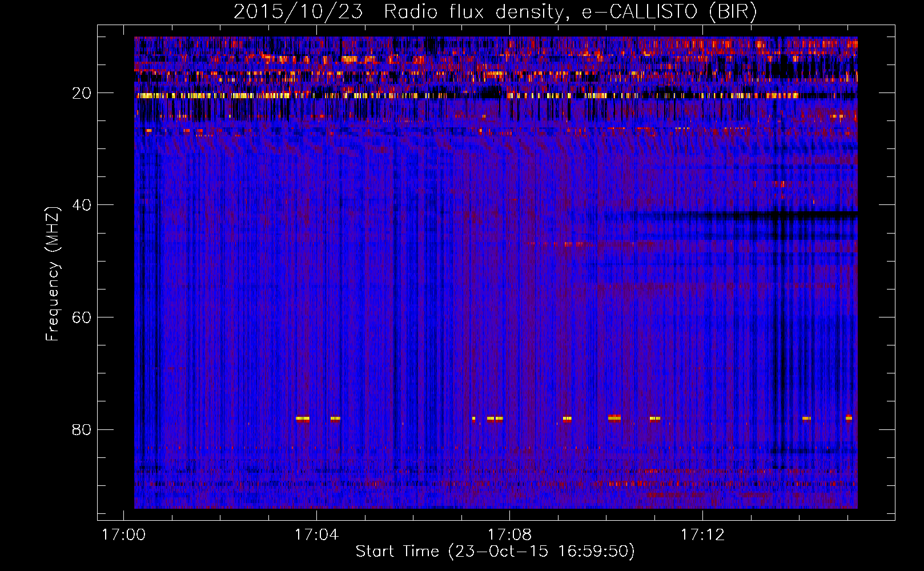
Task: Click the "Start Time (23-Oct-15 16:59:50)" x-axis label
Action: point(495,552)
